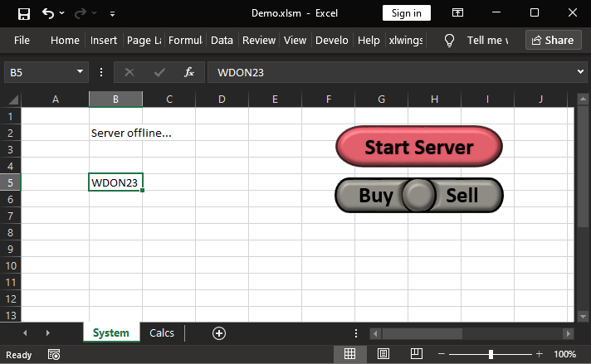Click the horizontal scrollbar thumb

[x=422, y=333]
